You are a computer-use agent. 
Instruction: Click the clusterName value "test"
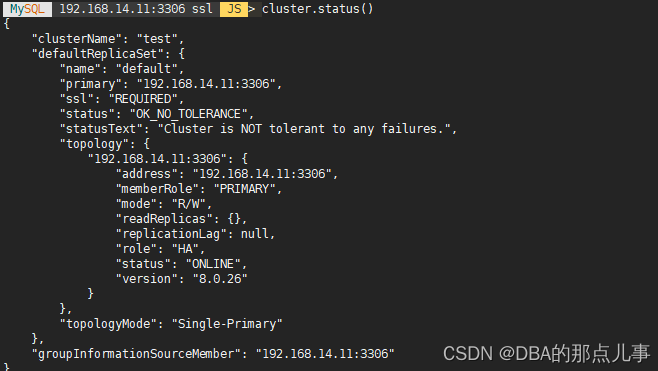click(157, 39)
